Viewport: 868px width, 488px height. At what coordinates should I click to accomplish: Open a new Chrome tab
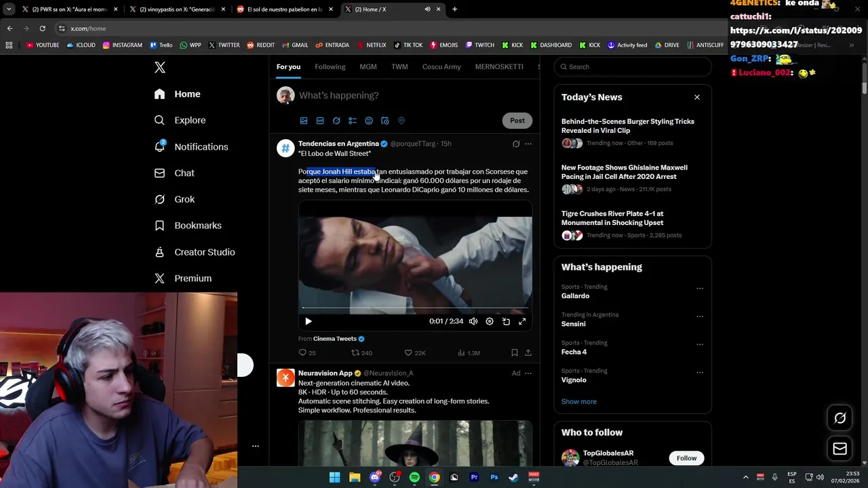[454, 9]
